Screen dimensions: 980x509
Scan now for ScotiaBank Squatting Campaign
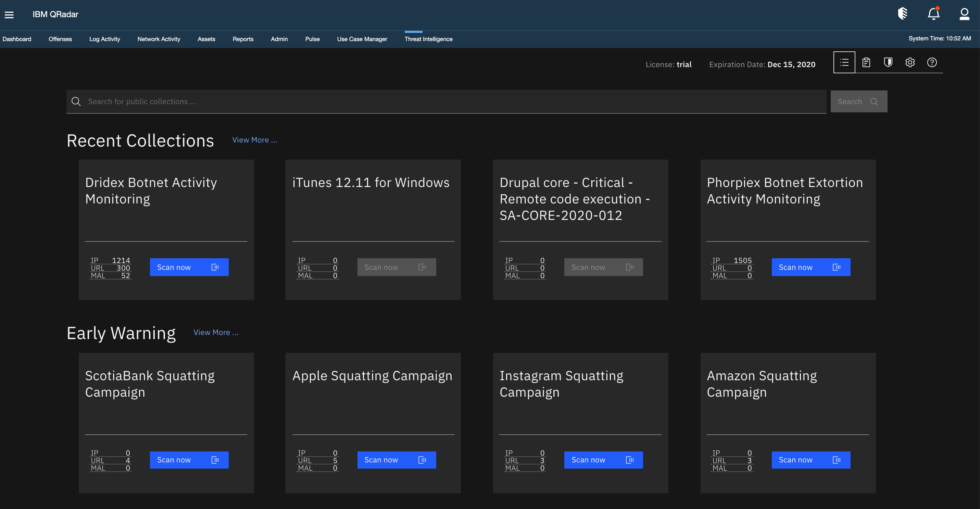[x=189, y=460]
